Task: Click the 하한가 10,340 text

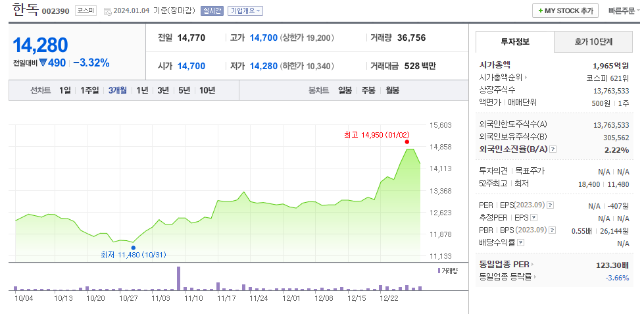Action: click(x=307, y=66)
